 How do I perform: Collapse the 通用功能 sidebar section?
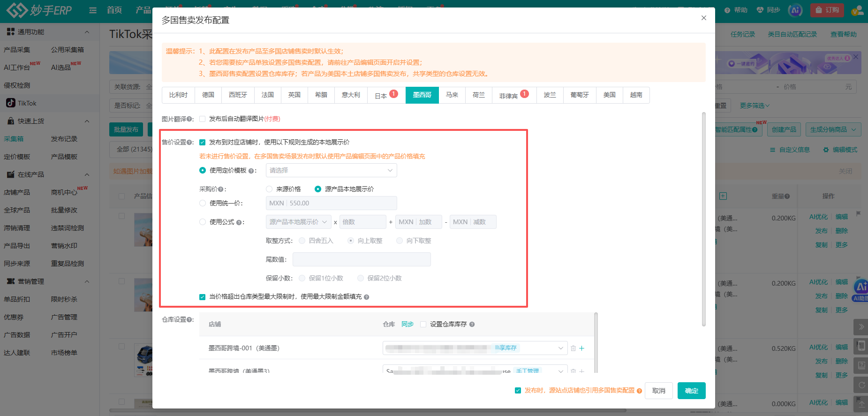click(x=87, y=32)
